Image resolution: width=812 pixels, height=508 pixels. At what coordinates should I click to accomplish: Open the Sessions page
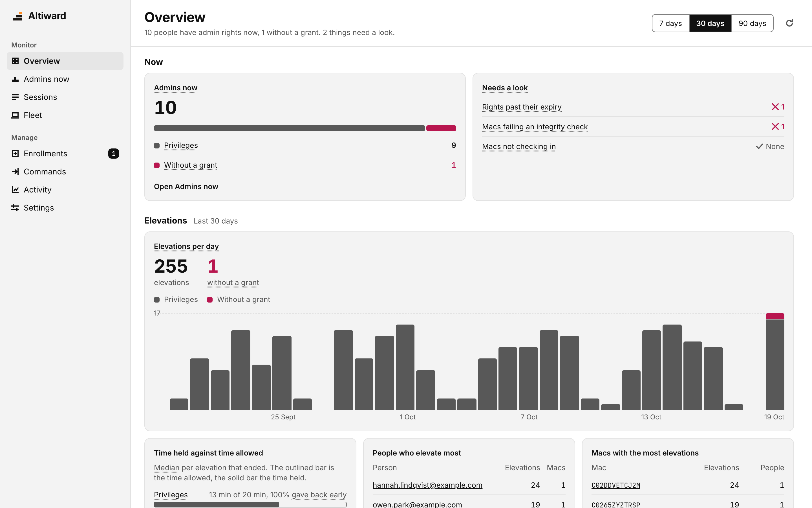pyautogui.click(x=65, y=97)
